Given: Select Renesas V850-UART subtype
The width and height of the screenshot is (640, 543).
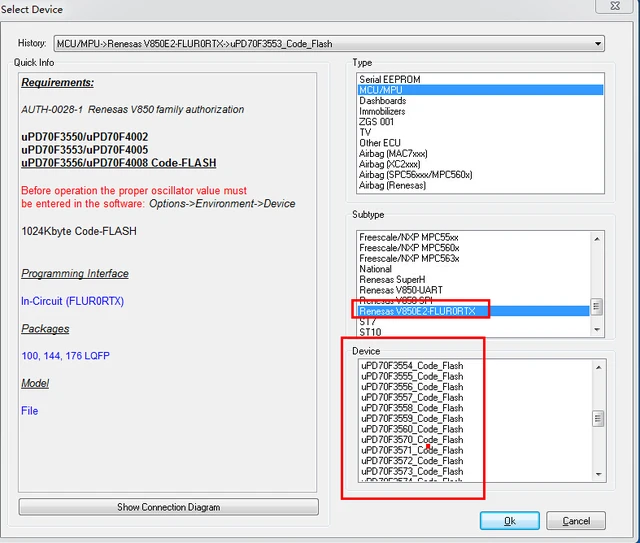Looking at the screenshot, I should click(x=473, y=290).
